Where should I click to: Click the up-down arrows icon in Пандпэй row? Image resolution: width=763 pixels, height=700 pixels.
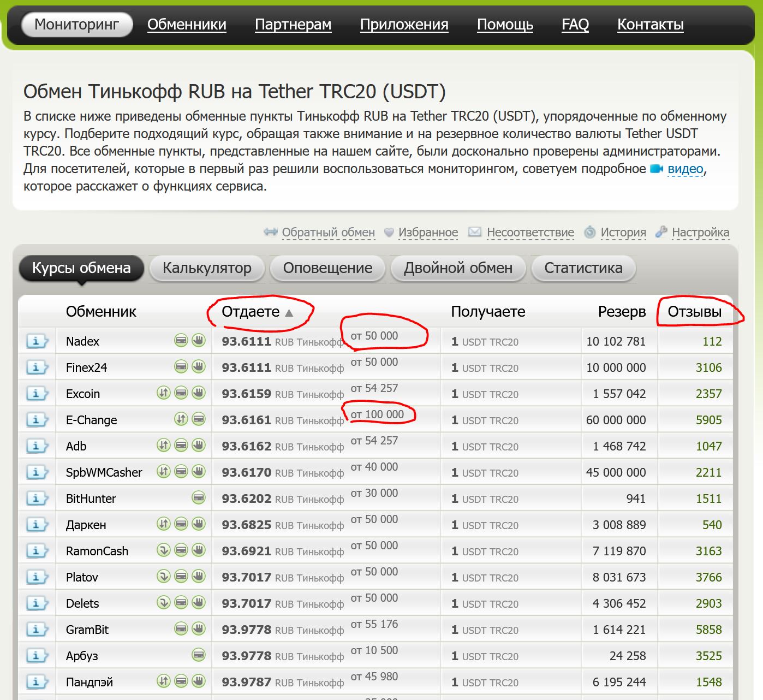[164, 681]
